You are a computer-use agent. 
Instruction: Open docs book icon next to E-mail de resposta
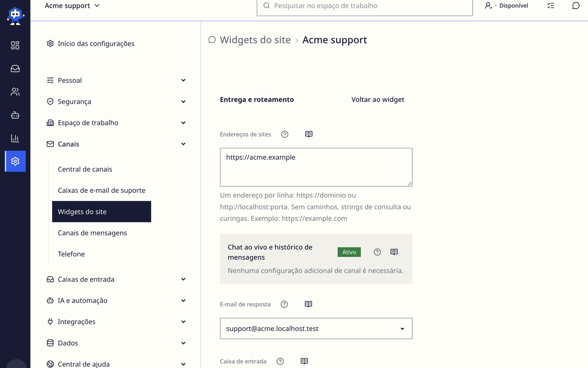tap(308, 304)
